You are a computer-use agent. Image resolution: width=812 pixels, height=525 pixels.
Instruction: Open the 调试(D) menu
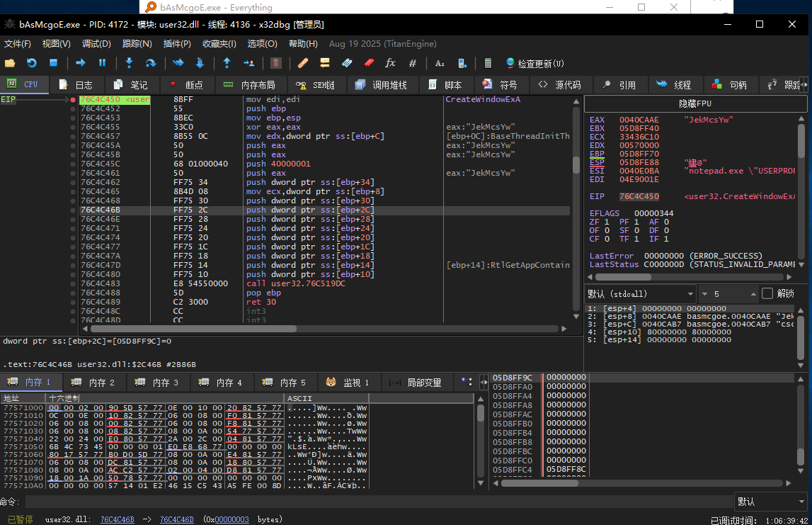click(x=96, y=44)
